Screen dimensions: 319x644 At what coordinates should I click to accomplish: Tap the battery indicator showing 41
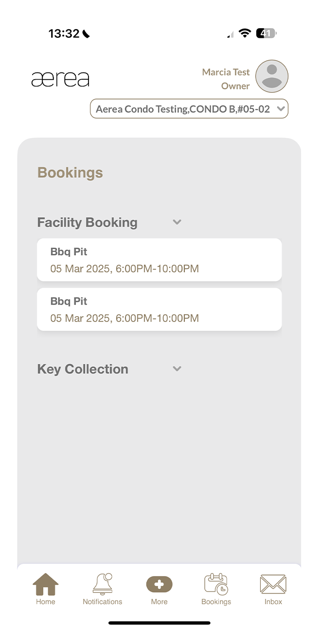(x=266, y=33)
